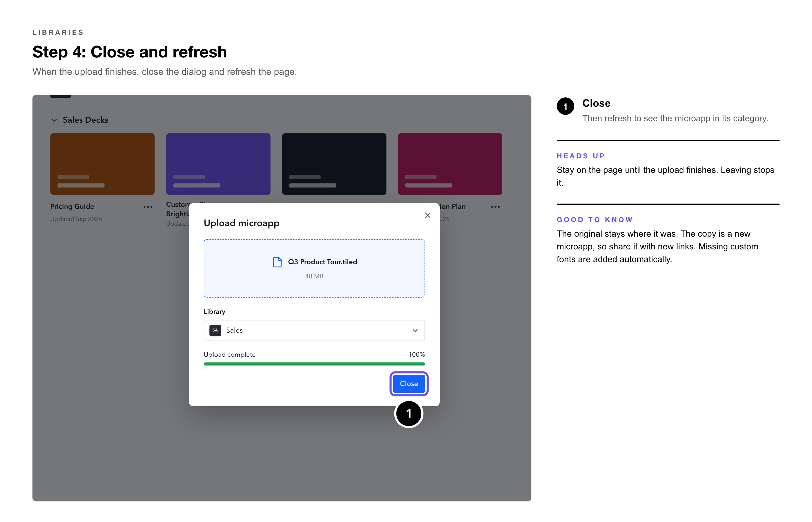Click the "Step 4: Close and refresh" heading

(129, 52)
